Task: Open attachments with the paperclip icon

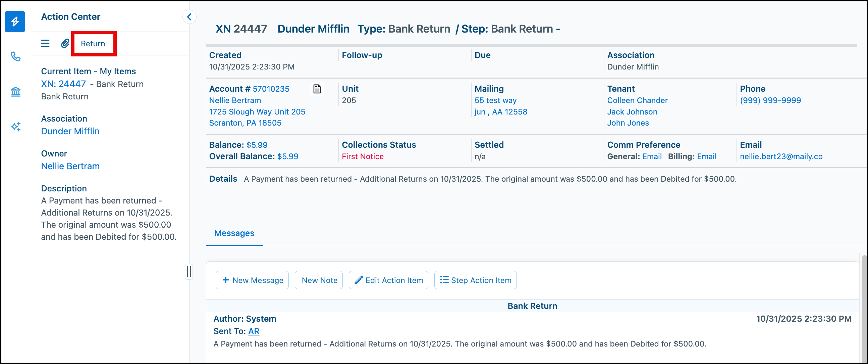Action: tap(65, 43)
